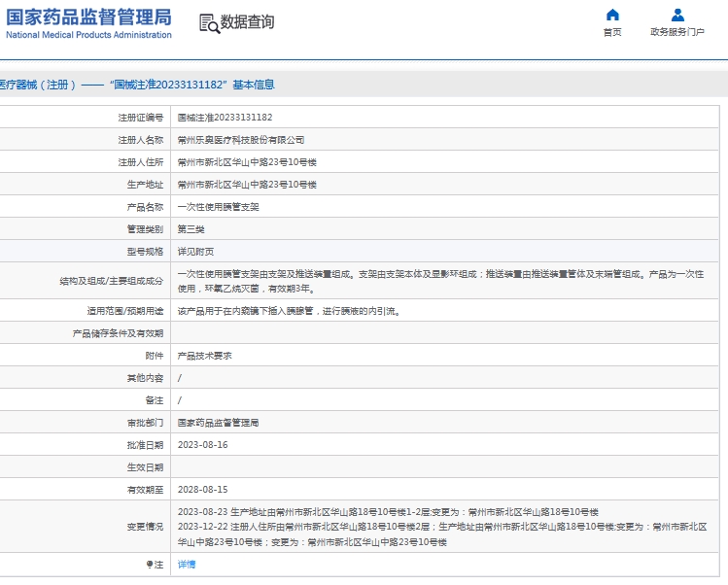Click the 注册人名称 label

pos(141,140)
